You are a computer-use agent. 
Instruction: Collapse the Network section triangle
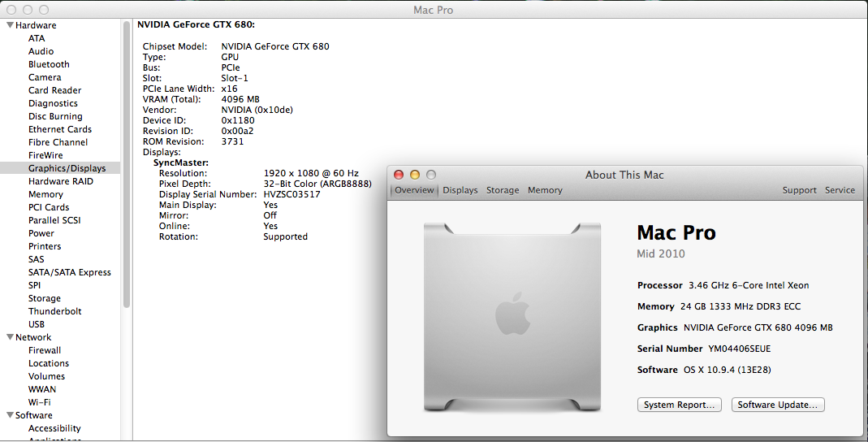(x=10, y=336)
